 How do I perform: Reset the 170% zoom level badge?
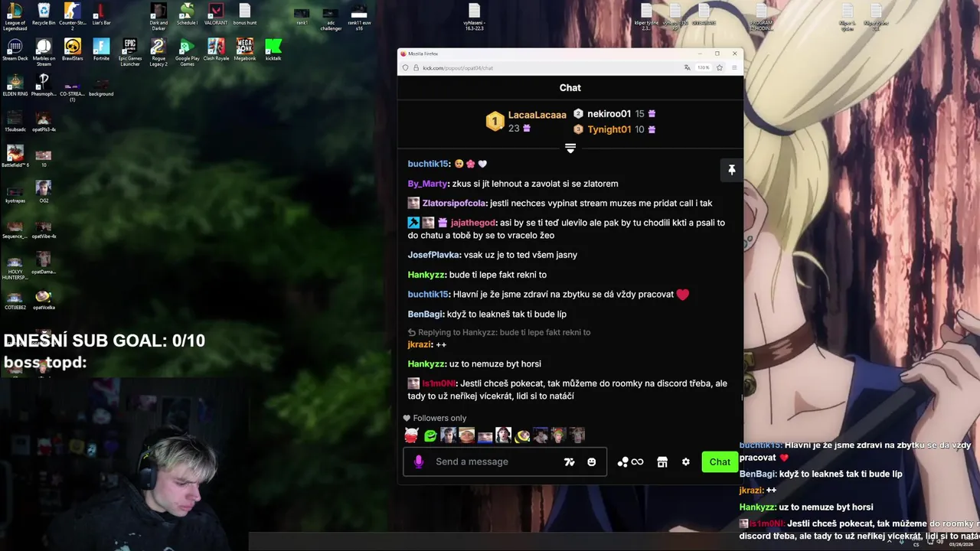tap(703, 68)
